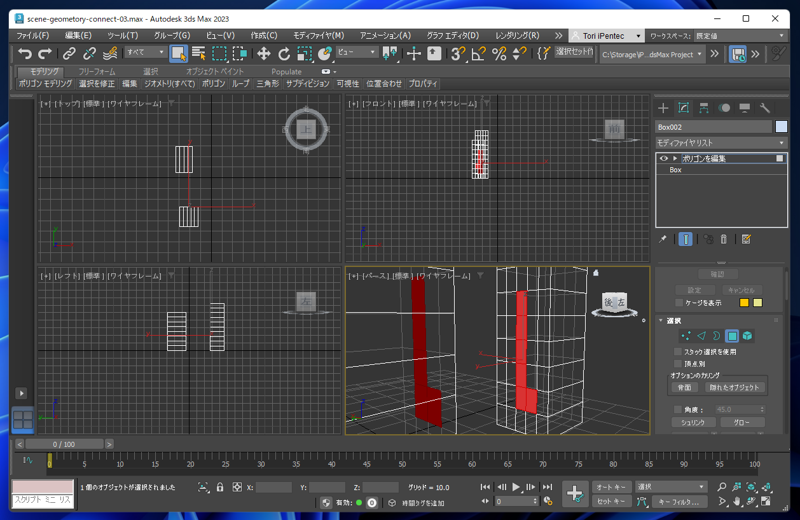800x520 pixels.
Task: Toggle the 3D Snaps icon
Action: pyautogui.click(x=458, y=53)
